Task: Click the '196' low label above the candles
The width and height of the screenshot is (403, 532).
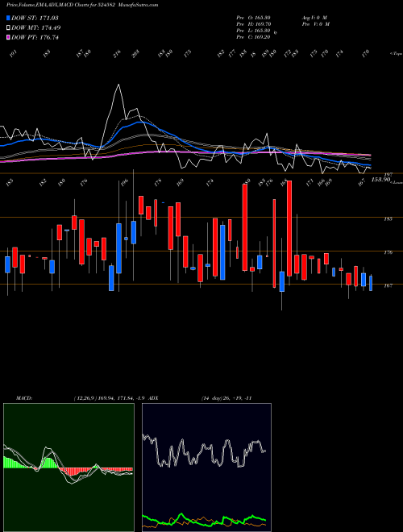Action: click(124, 182)
